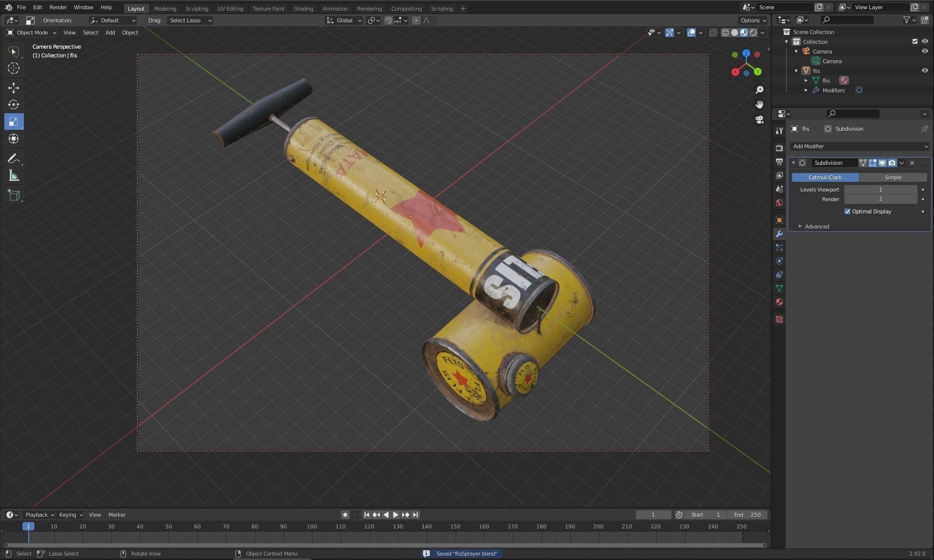
Task: Open the outliner filter dropdown
Action: [909, 20]
